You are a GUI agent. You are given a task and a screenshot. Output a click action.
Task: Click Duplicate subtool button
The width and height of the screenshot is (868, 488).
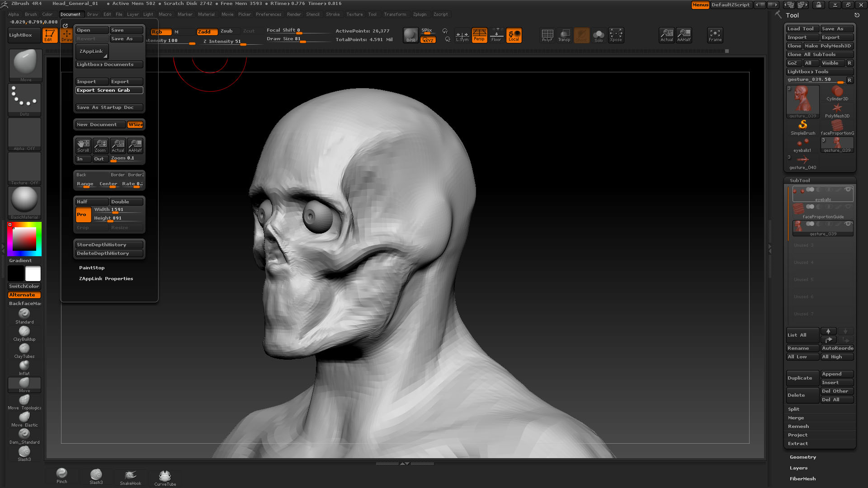click(802, 378)
